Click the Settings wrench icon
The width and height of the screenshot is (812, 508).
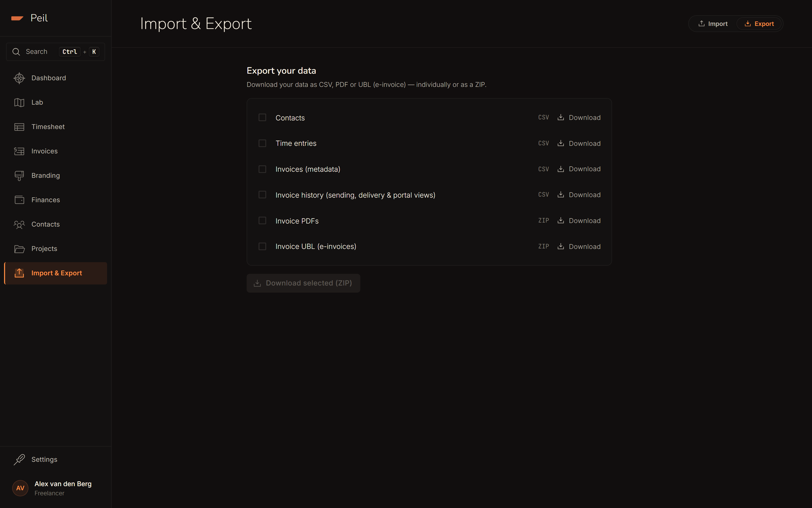pyautogui.click(x=19, y=460)
